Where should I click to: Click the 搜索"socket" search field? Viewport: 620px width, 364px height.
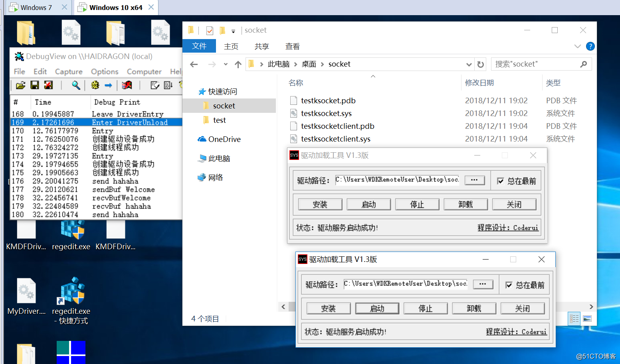[535, 64]
